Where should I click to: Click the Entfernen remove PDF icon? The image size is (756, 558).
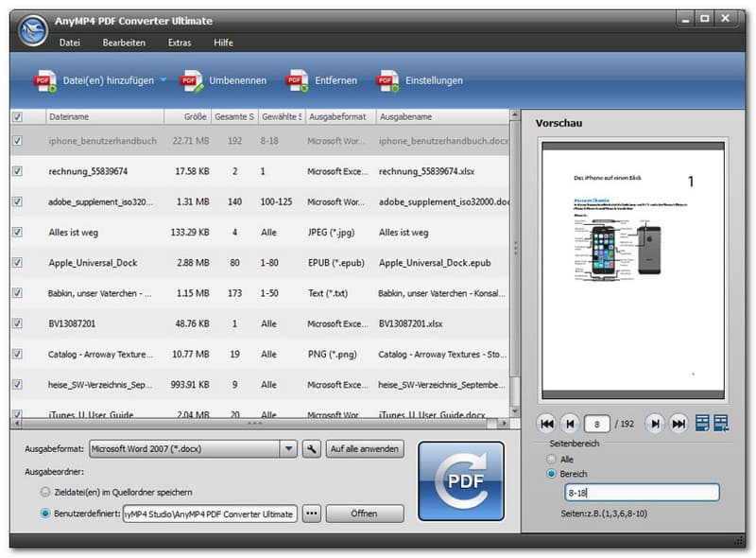click(x=297, y=80)
